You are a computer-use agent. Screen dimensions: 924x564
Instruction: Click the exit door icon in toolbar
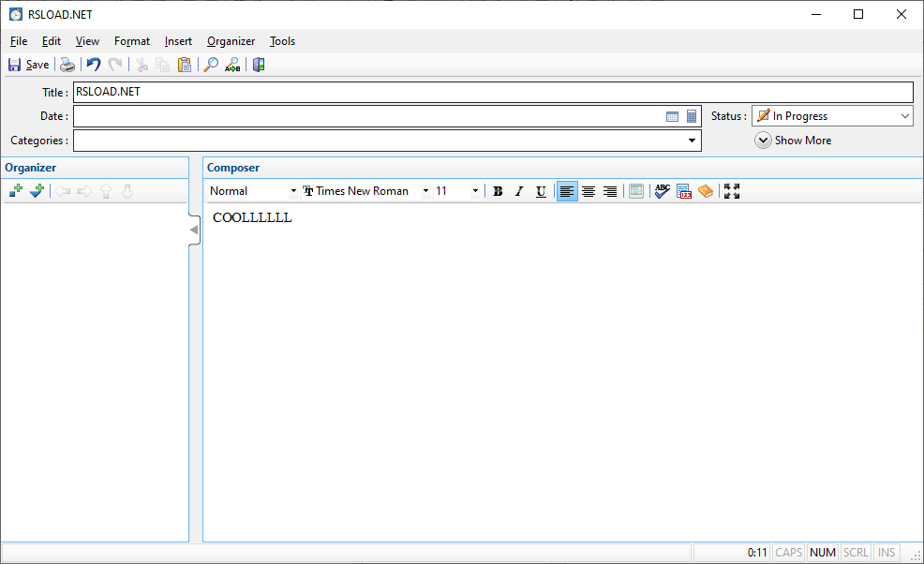258,65
